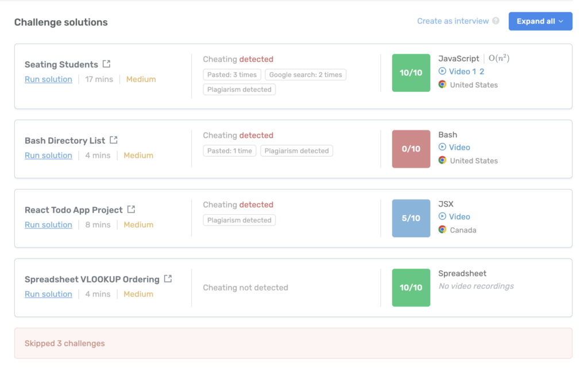Click Plagiarism detected tag under Seating Students

tap(239, 90)
